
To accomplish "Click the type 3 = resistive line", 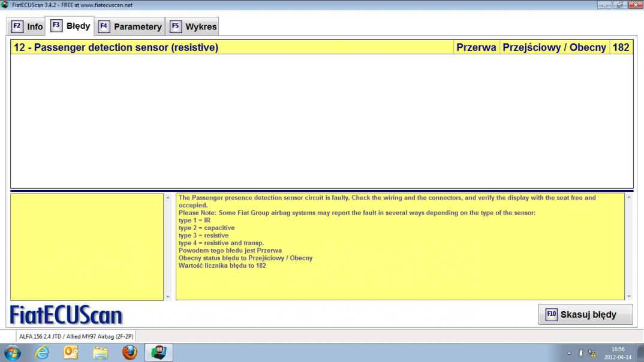I will pyautogui.click(x=203, y=236).
